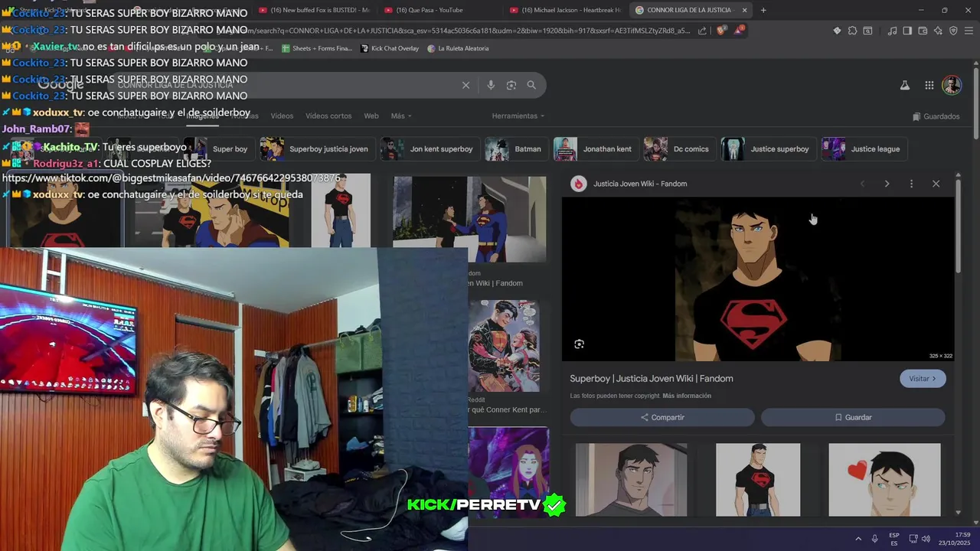
Task: Open Guardados saved items
Action: coord(936,116)
